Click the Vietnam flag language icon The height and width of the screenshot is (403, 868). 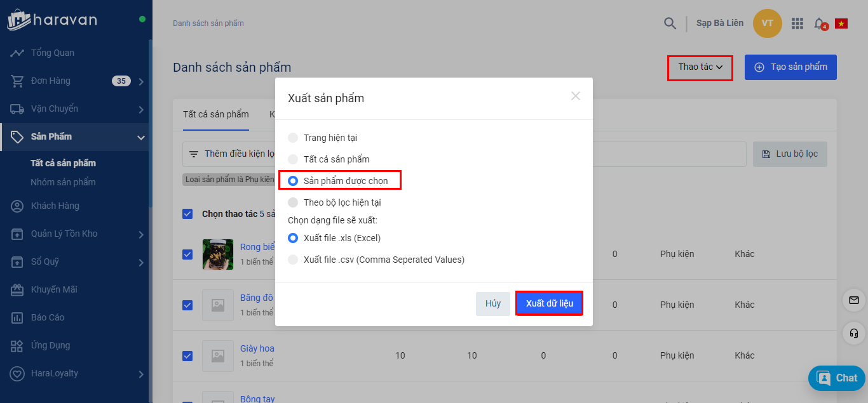(841, 23)
